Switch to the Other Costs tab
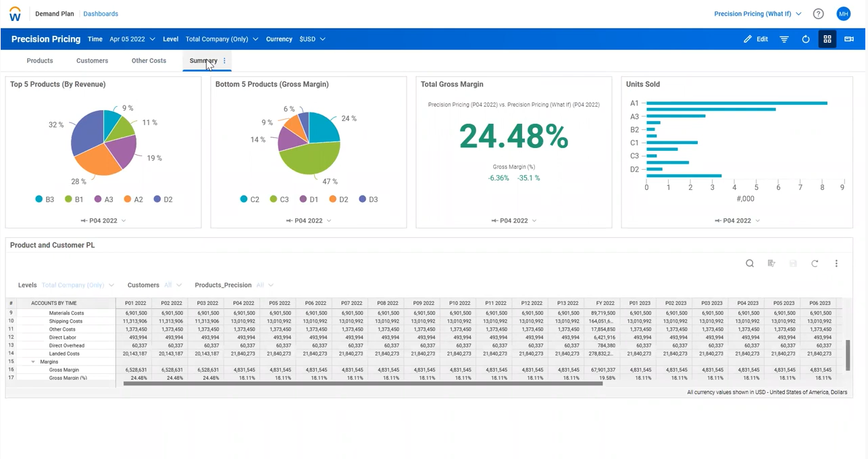 tap(149, 61)
